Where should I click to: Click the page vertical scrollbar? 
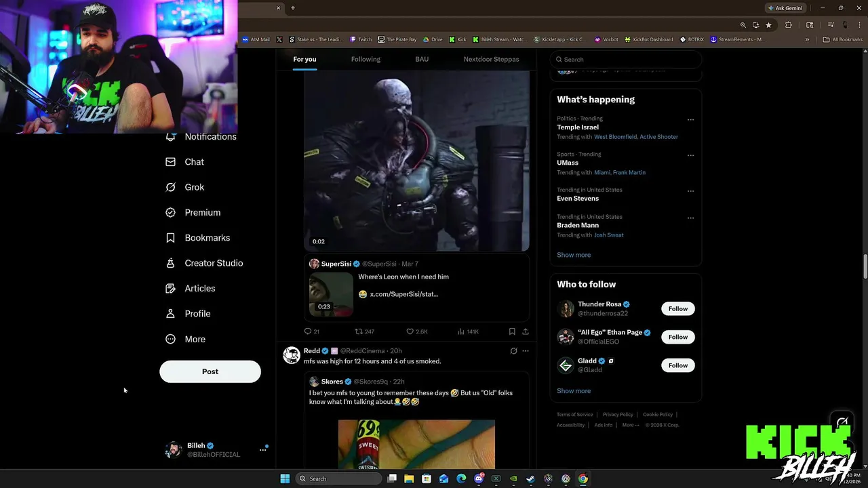coord(865,266)
